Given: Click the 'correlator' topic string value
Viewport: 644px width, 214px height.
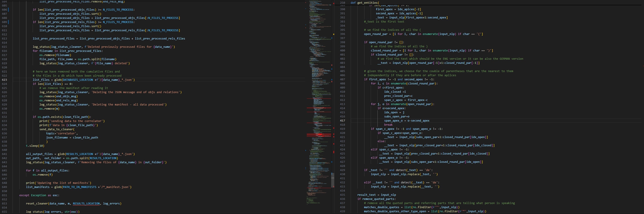Looking at the screenshot, I should click(67, 133).
